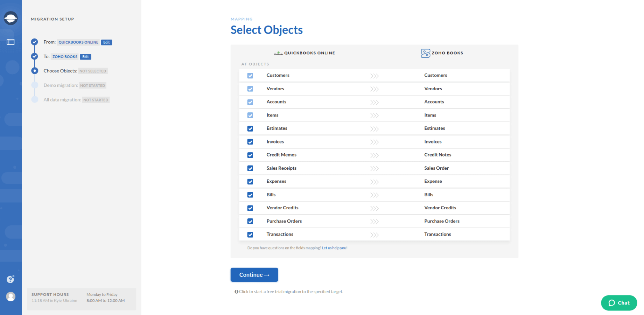The height and width of the screenshot is (315, 644).
Task: Uncheck the Estimates checkbox
Action: tap(250, 128)
